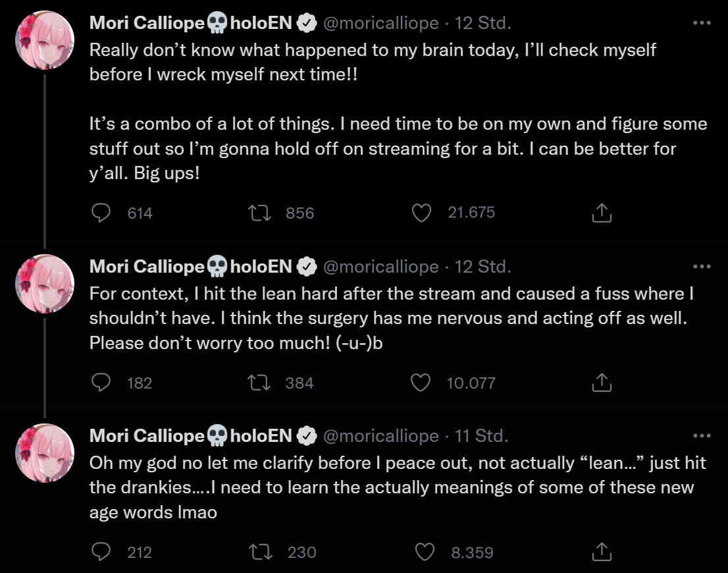Open more options on the first tweet

tap(702, 23)
